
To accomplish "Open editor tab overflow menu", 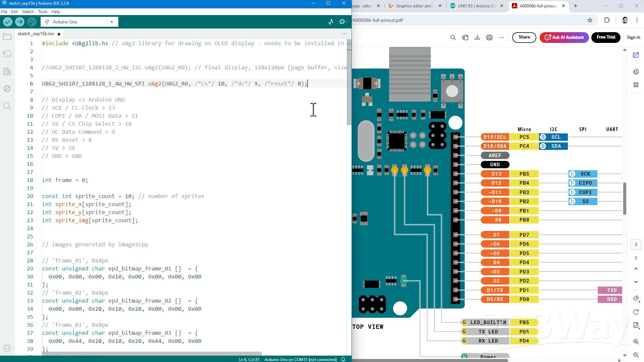I will coord(344,34).
